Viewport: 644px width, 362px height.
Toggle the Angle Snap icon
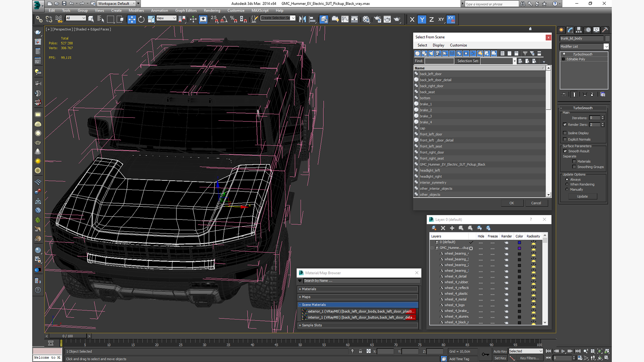(224, 19)
